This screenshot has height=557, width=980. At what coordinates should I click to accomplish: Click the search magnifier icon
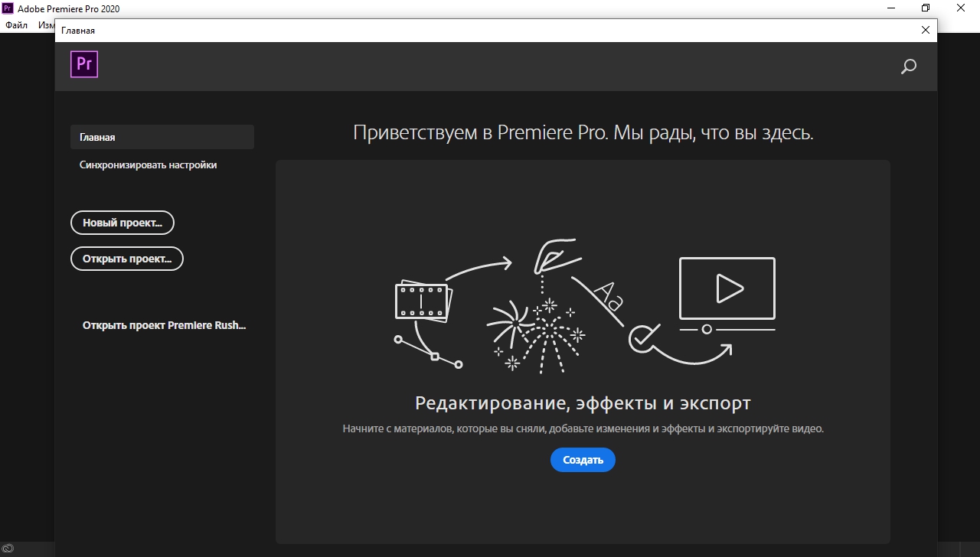point(909,67)
